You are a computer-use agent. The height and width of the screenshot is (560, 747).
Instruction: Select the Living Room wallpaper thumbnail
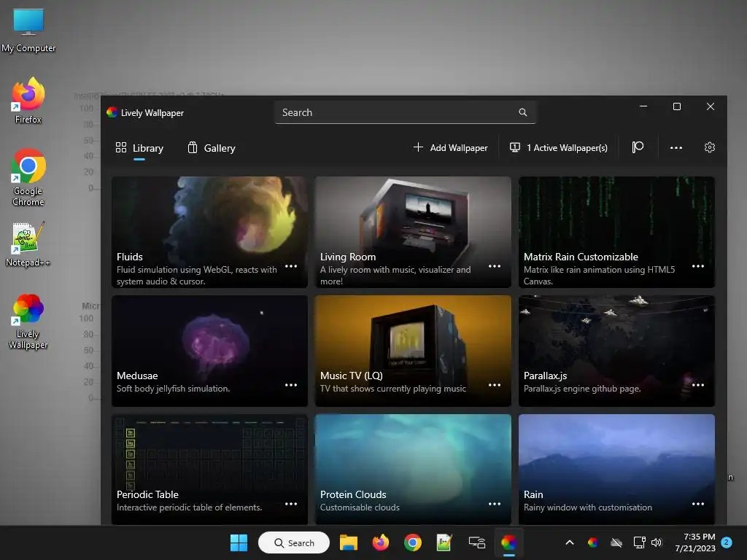point(413,232)
